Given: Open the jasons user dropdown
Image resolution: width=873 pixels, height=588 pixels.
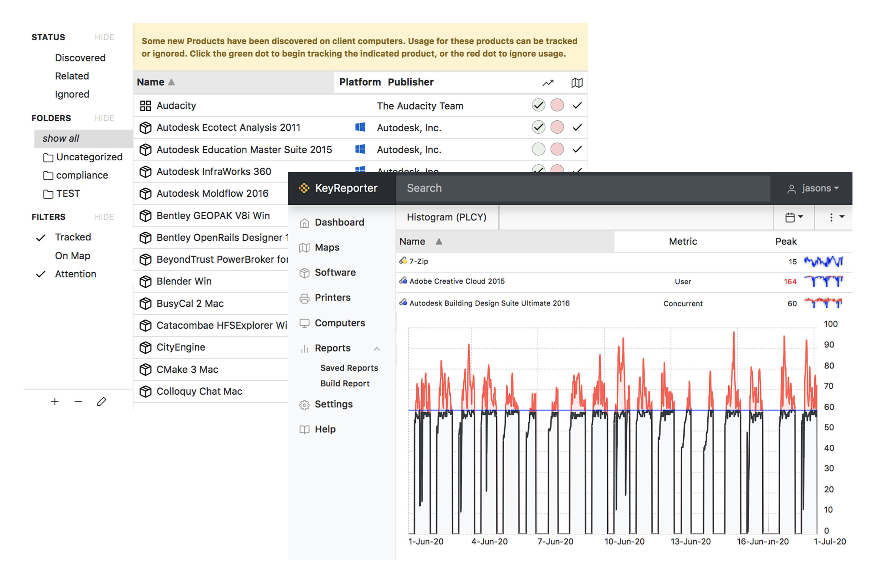Looking at the screenshot, I should click(813, 188).
